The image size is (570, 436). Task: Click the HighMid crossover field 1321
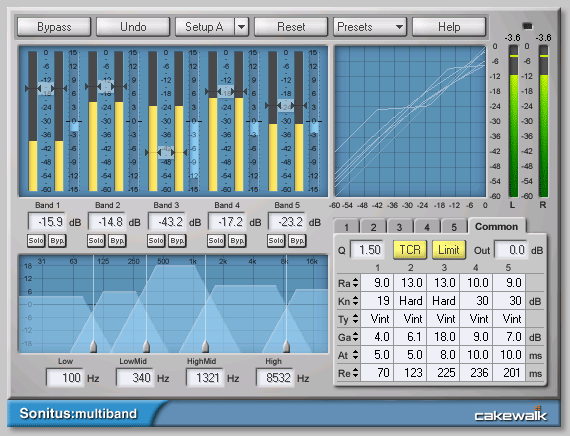point(205,378)
